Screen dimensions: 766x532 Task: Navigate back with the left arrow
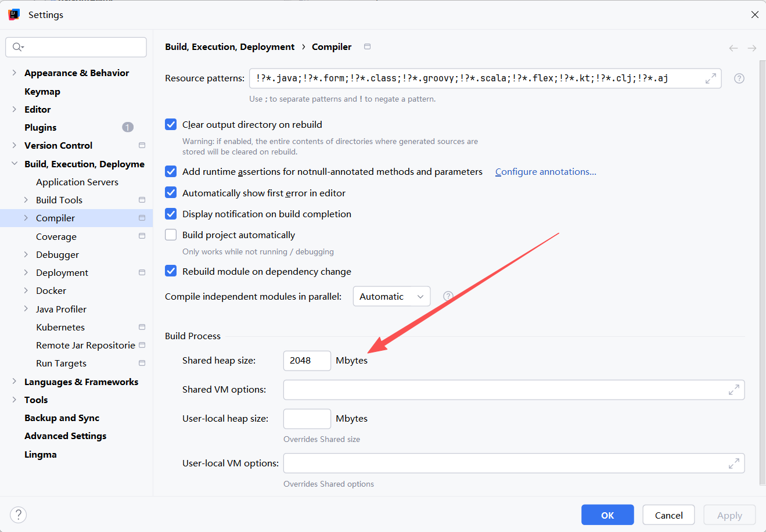(x=733, y=48)
